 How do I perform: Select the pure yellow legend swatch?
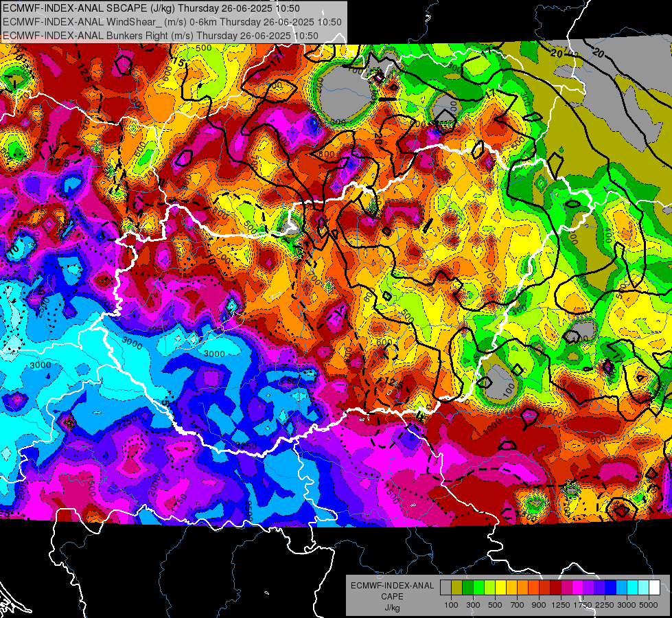coord(500,587)
